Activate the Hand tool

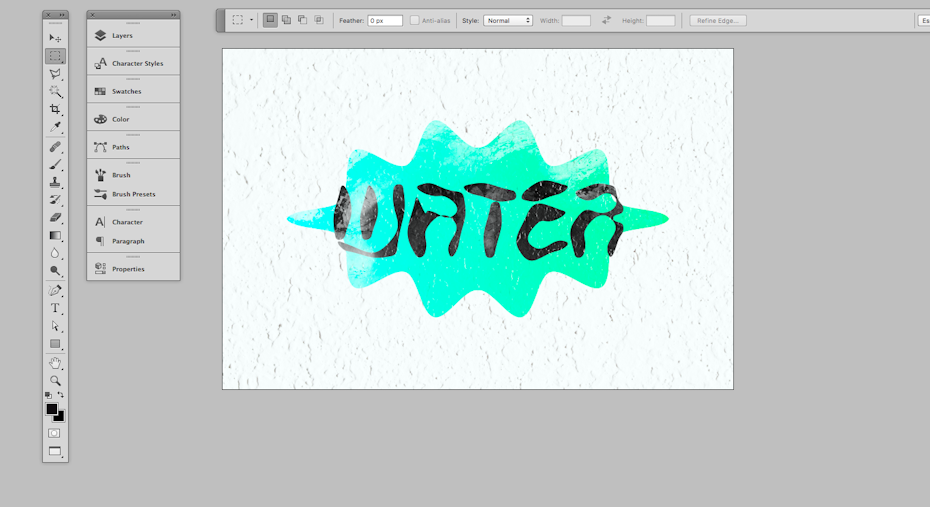pos(55,362)
